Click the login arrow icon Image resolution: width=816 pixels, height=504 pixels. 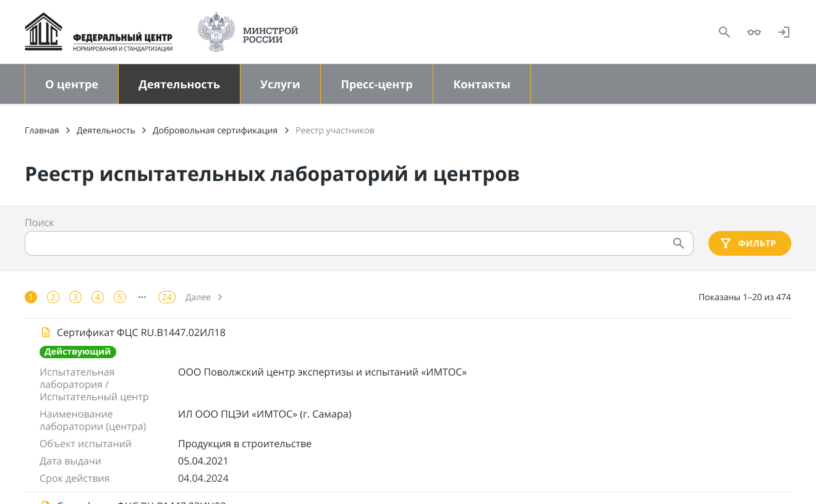point(784,32)
